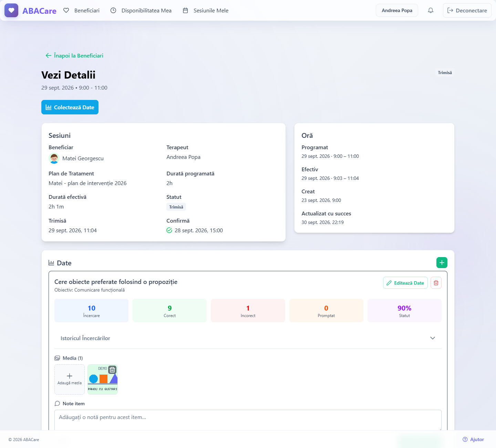Viewport: 496px width, 448px height.
Task: Click the Colectează Date button
Action: click(70, 107)
